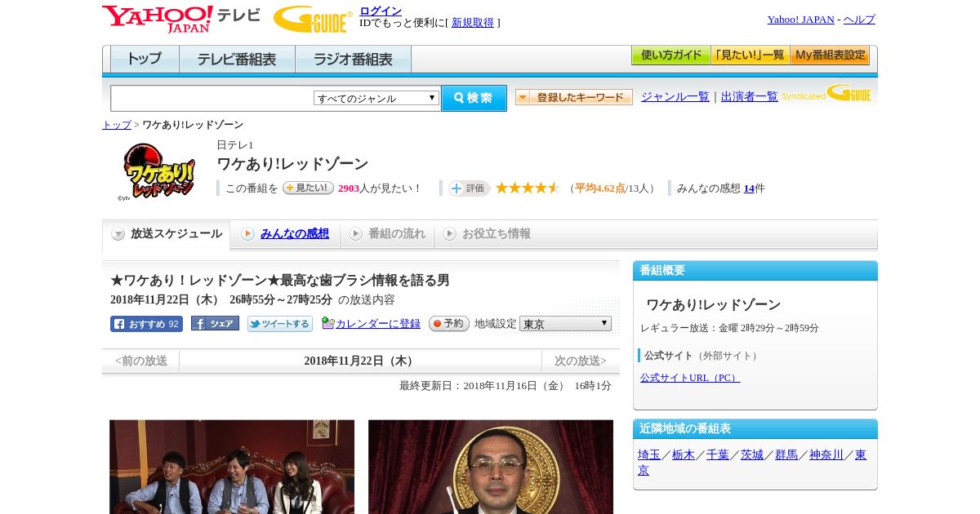The width and height of the screenshot is (980, 514).
Task: Click the ログイン link
Action: (381, 11)
